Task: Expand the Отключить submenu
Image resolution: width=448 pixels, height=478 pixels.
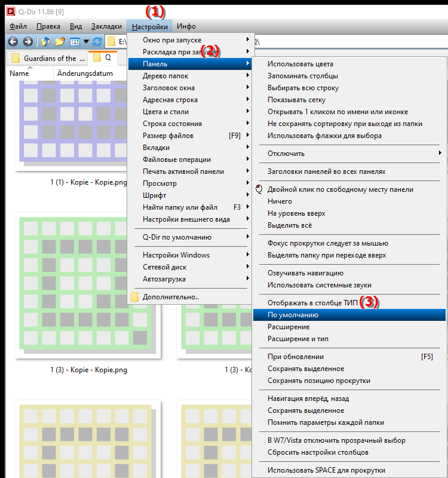Action: (x=349, y=154)
